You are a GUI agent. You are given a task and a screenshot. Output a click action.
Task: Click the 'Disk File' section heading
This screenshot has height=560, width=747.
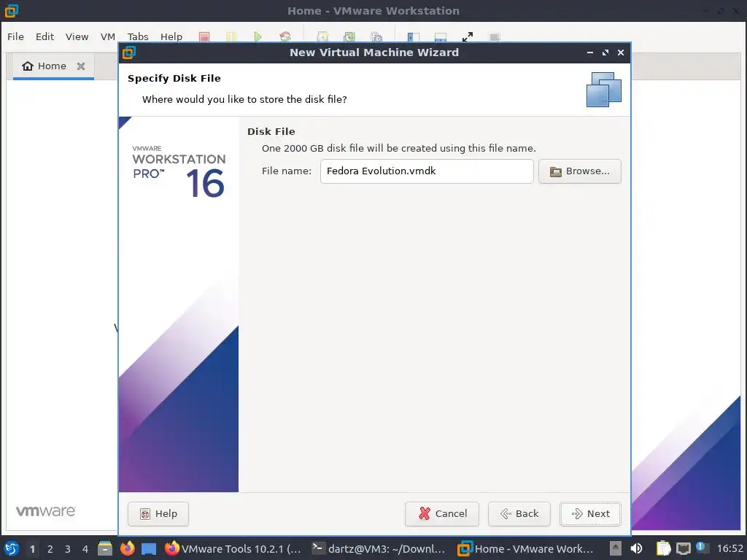(271, 131)
